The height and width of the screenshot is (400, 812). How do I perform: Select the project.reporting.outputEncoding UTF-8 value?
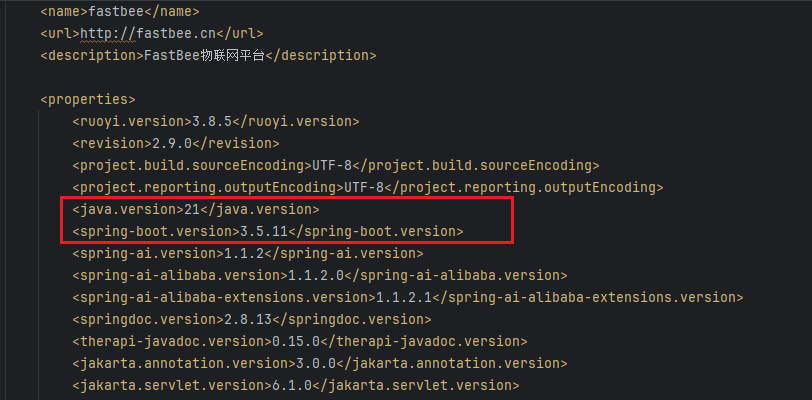click(364, 188)
